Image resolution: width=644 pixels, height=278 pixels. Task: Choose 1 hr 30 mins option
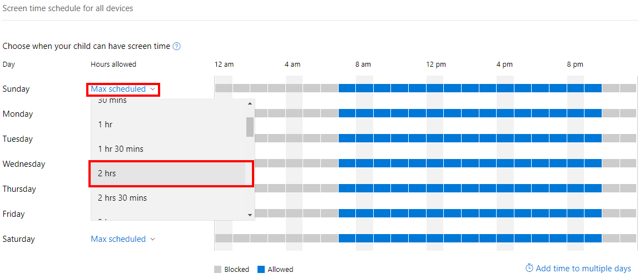coord(168,148)
